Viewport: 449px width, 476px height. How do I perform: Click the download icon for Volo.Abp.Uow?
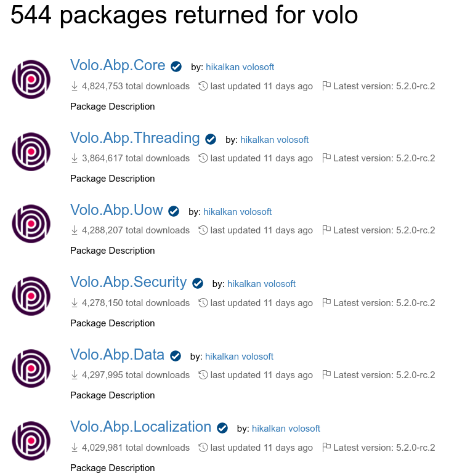[75, 230]
